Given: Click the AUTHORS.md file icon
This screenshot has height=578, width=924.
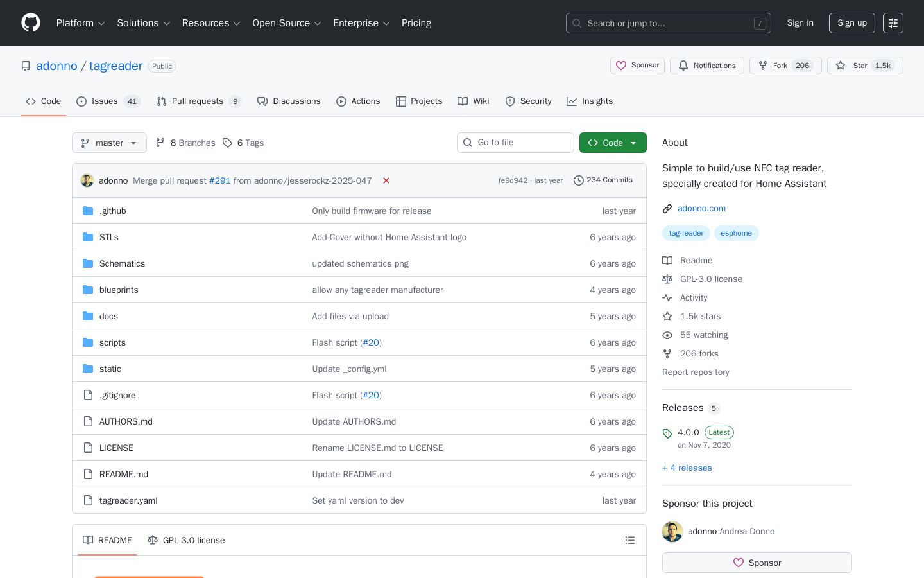Looking at the screenshot, I should click(x=88, y=421).
